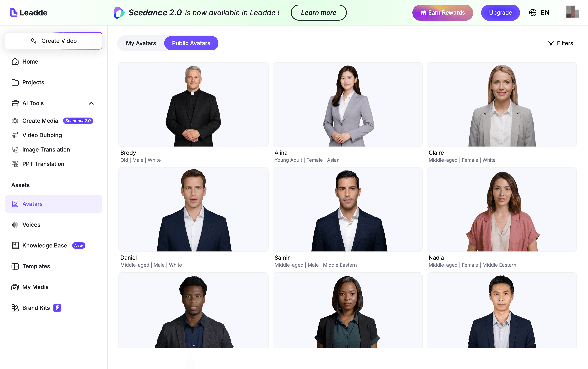Open the Templates layout icon
The width and height of the screenshot is (588, 369).
click(x=15, y=266)
